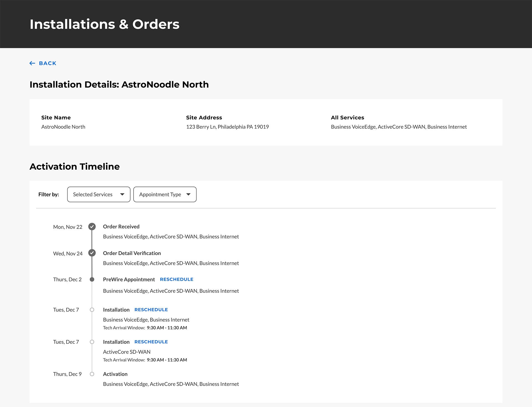The height and width of the screenshot is (407, 532).
Task: Open the Selected Services filter dropdown
Action: (99, 194)
